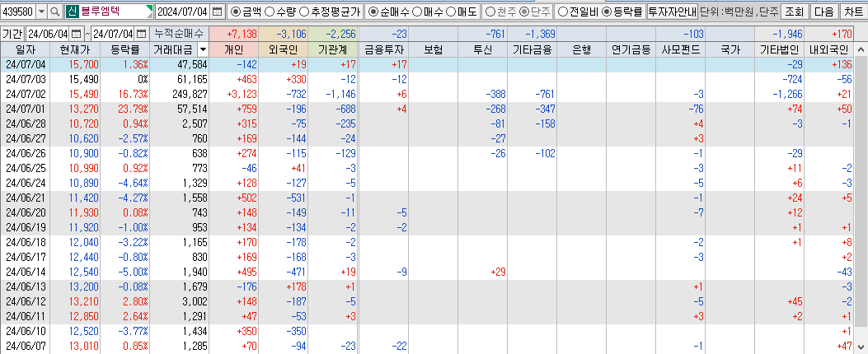Viewport: 868px width, 354px height.
Task: Click the 은행 column header
Action: click(x=582, y=49)
